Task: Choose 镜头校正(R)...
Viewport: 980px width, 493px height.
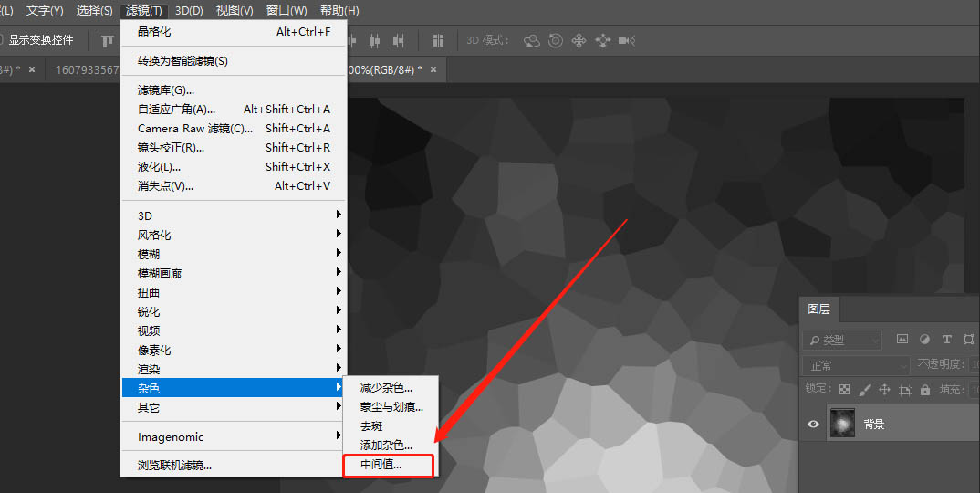Action: point(233,148)
